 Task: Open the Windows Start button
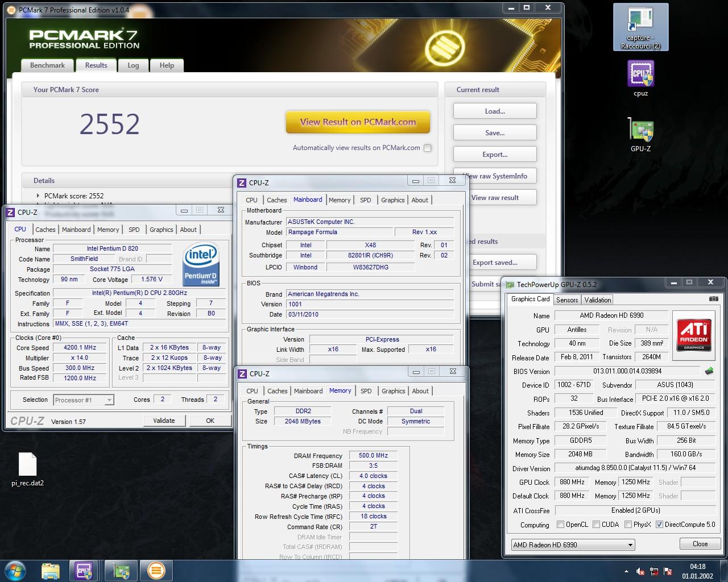pos(15,570)
